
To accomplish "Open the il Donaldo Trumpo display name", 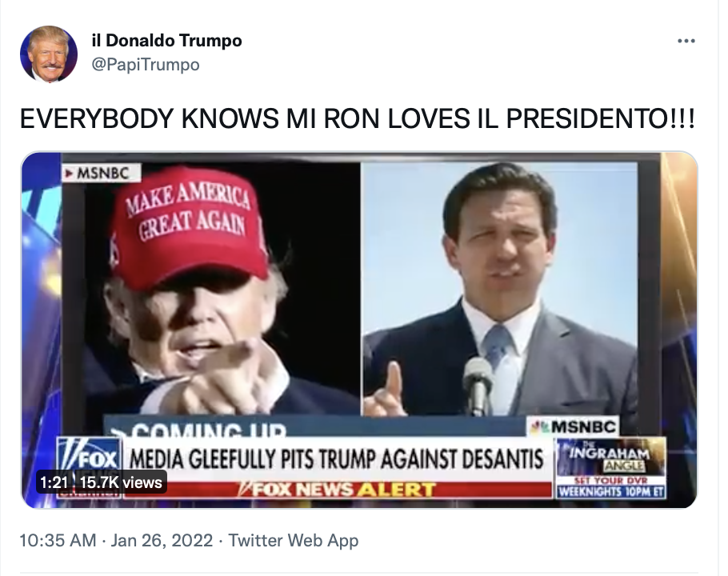I will point(166,40).
